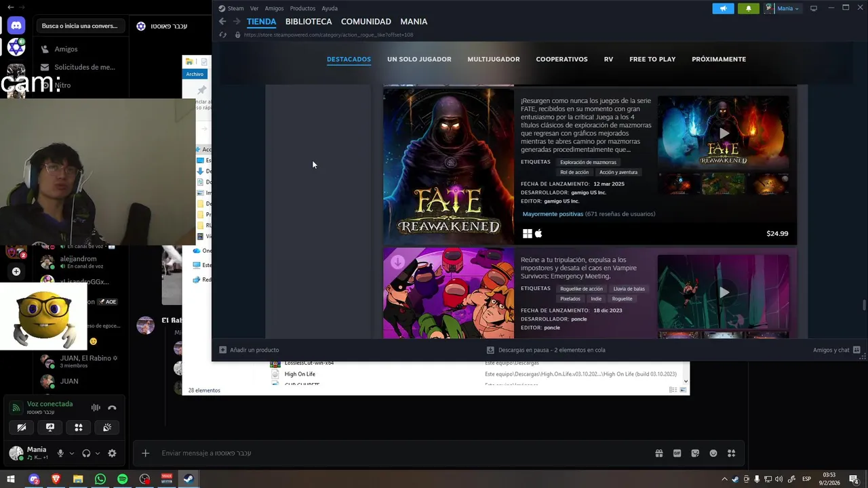The height and width of the screenshot is (488, 868).
Task: Open Vampire Survivors Emergency Meeting cover
Action: click(448, 293)
